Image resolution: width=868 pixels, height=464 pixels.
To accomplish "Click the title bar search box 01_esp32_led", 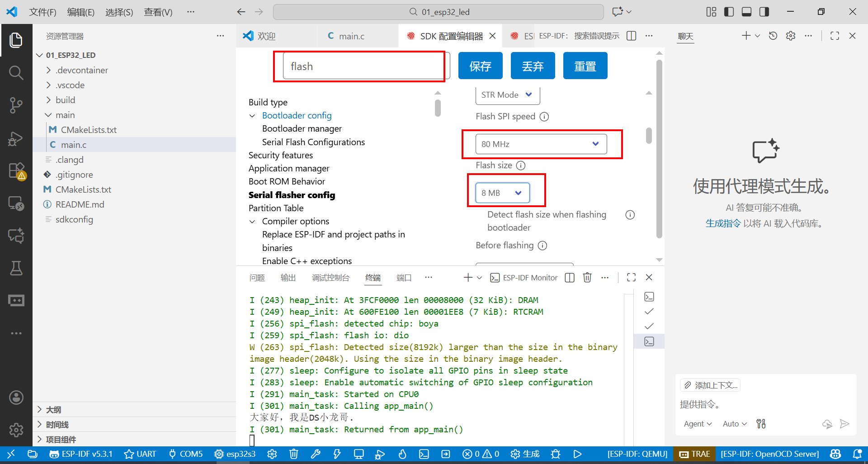I will (x=439, y=12).
